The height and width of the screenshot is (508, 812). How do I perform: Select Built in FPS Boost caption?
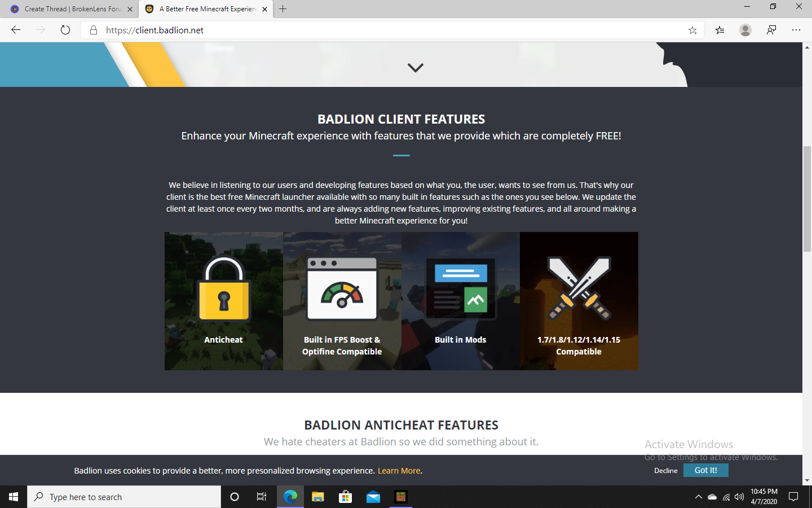(342, 345)
